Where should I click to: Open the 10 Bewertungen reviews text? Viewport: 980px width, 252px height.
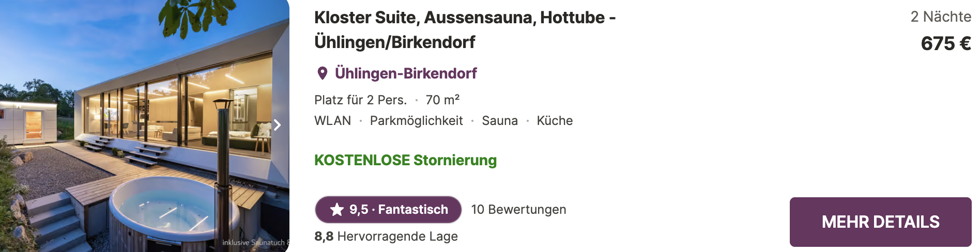518,210
